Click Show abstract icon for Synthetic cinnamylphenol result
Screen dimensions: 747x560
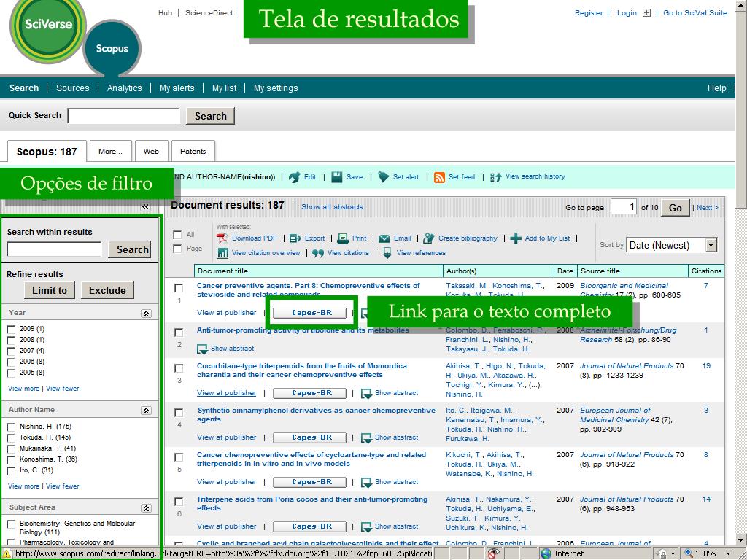click(366, 437)
